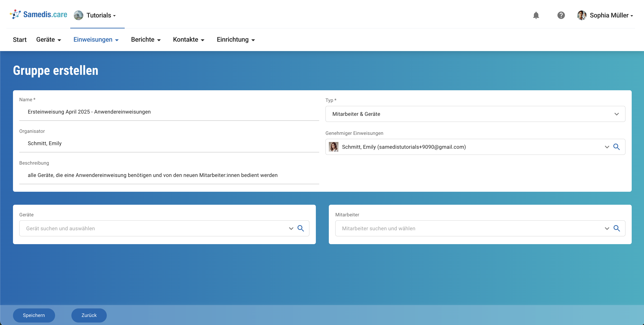
Task: Open the help question mark icon
Action: coord(561,15)
